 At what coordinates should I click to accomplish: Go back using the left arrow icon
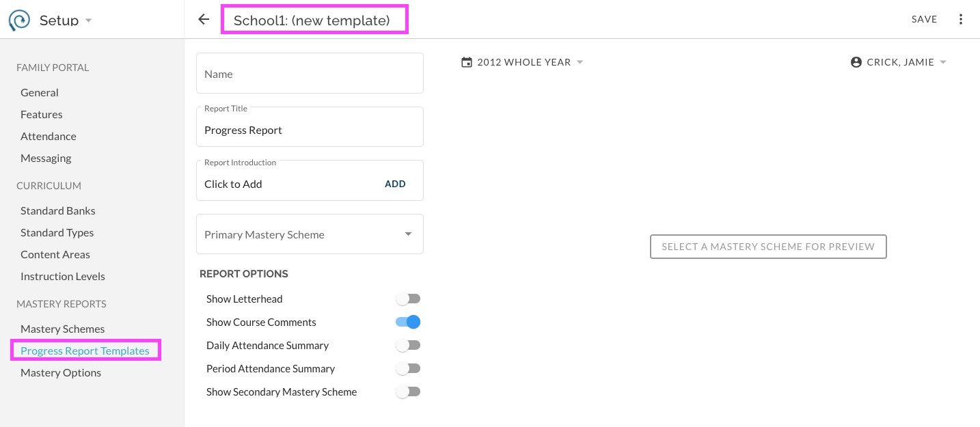(x=204, y=19)
